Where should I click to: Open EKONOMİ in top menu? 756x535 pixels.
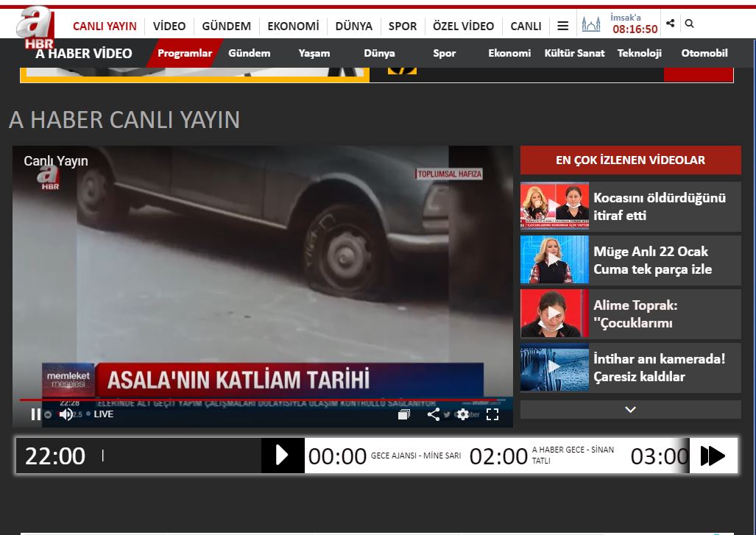[x=293, y=26]
